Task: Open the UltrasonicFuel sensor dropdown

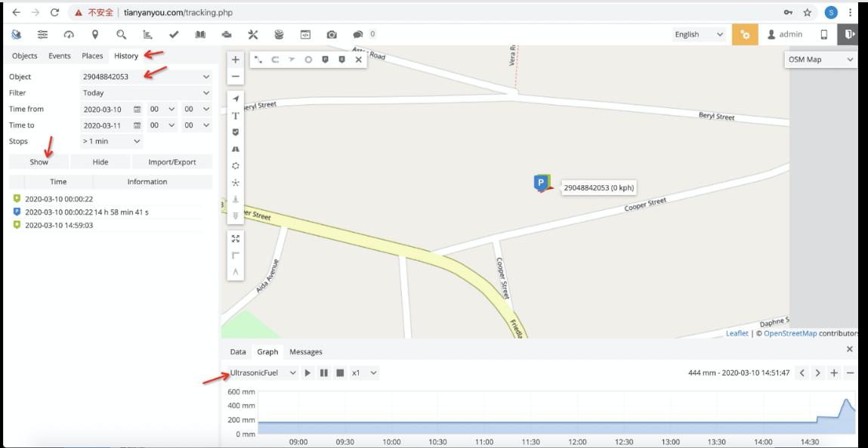Action: coord(263,373)
